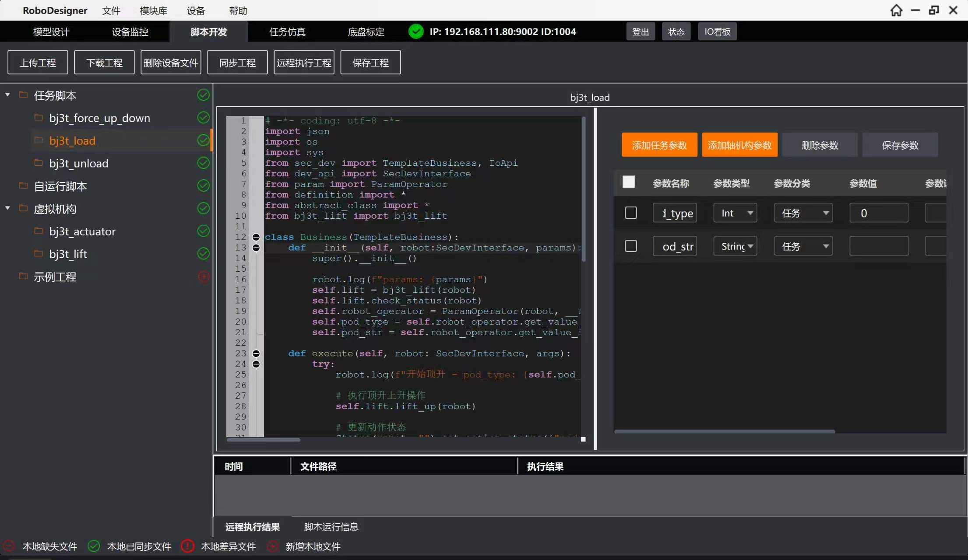Switch to 脚本运行信息 tab

331,527
